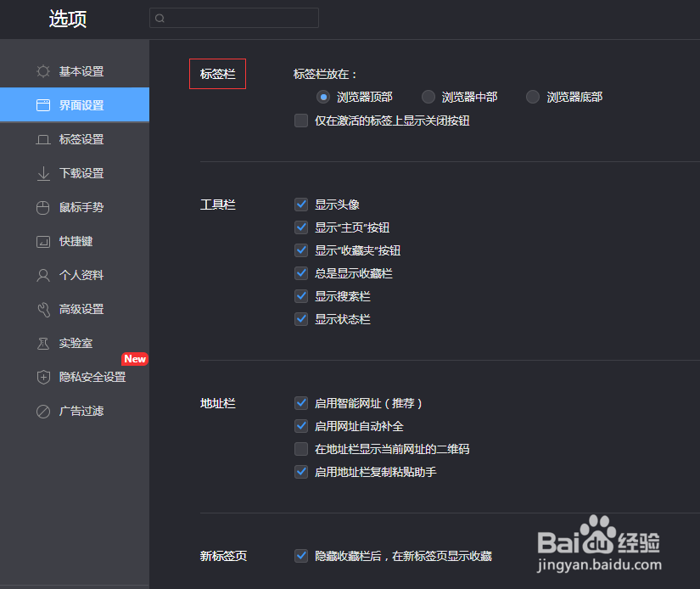Click the keyboard icon next to 快捷键
This screenshot has width=700, height=589.
[x=43, y=241]
